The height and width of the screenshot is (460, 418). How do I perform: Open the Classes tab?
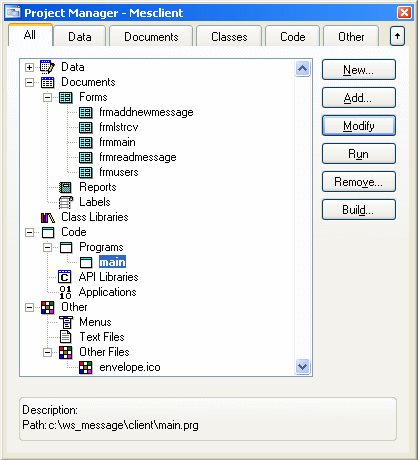pyautogui.click(x=229, y=36)
